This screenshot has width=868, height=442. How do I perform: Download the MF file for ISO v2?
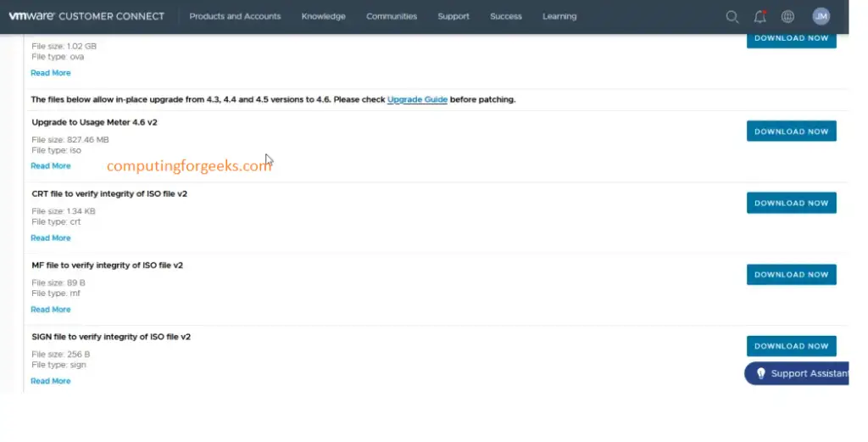pos(791,274)
